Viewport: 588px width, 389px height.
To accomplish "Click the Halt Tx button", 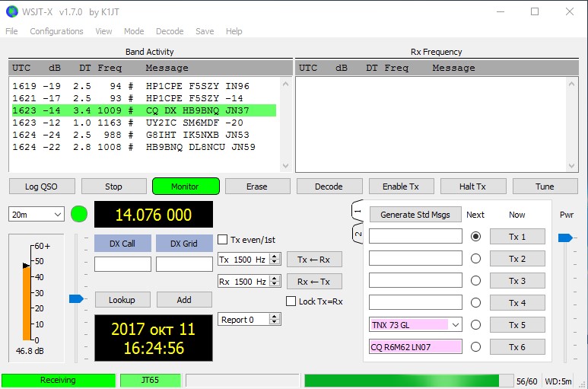I will point(473,187).
